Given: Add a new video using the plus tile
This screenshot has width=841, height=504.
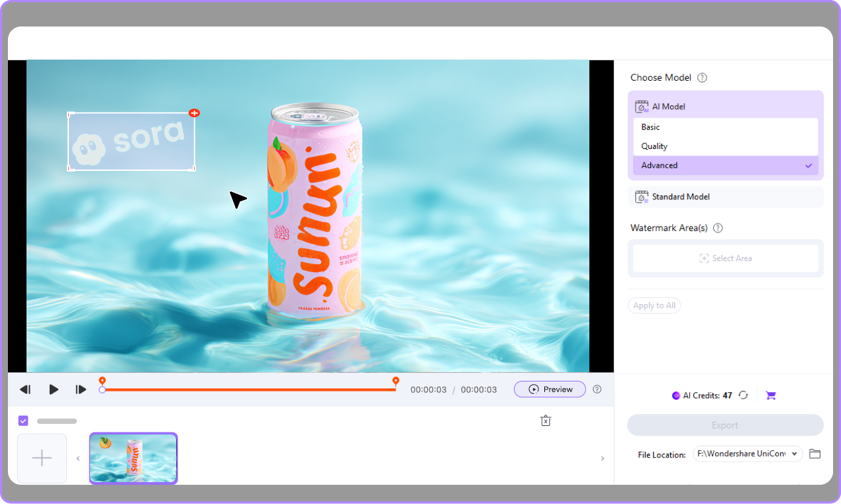Looking at the screenshot, I should pyautogui.click(x=42, y=458).
